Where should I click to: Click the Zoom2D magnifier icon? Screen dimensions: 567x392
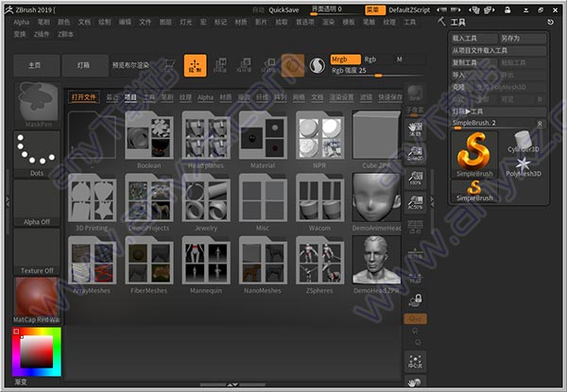[x=415, y=154]
